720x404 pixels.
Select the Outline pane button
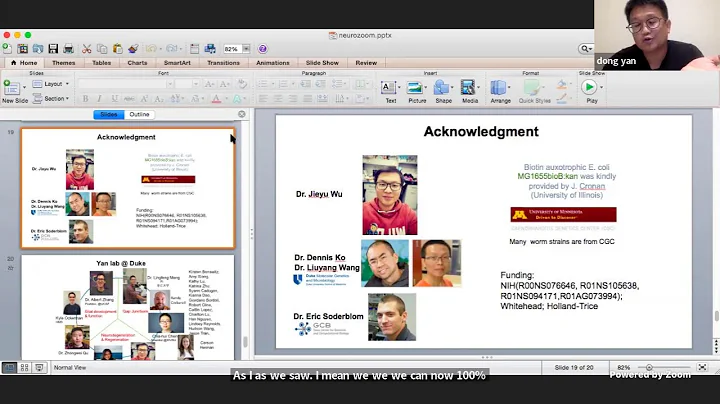(x=139, y=114)
